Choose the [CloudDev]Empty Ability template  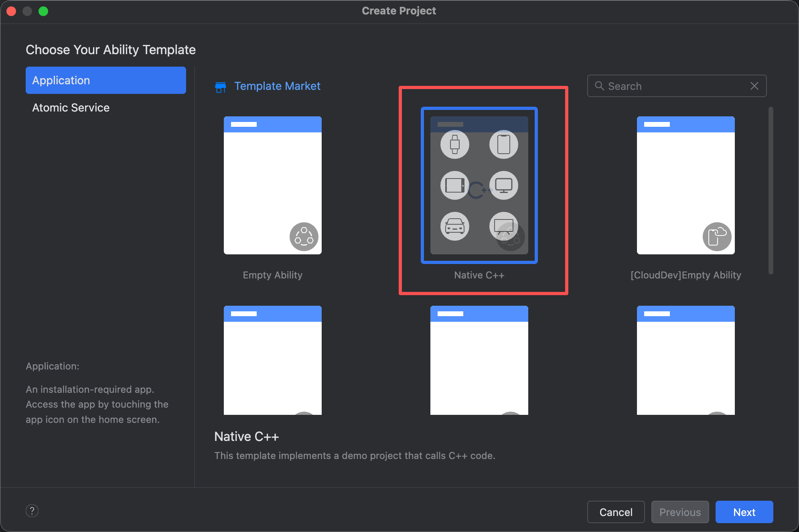coord(685,185)
